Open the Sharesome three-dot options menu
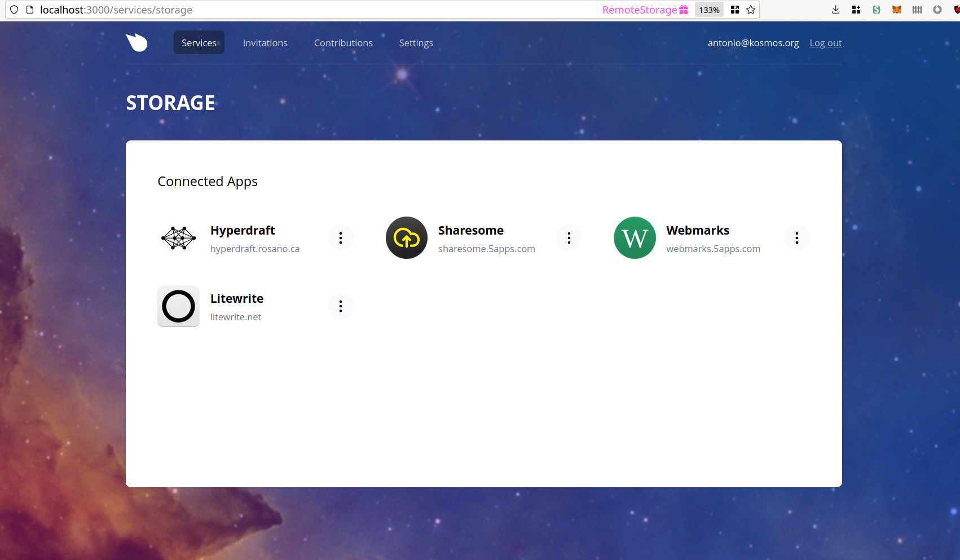The height and width of the screenshot is (560, 960). pos(569,238)
